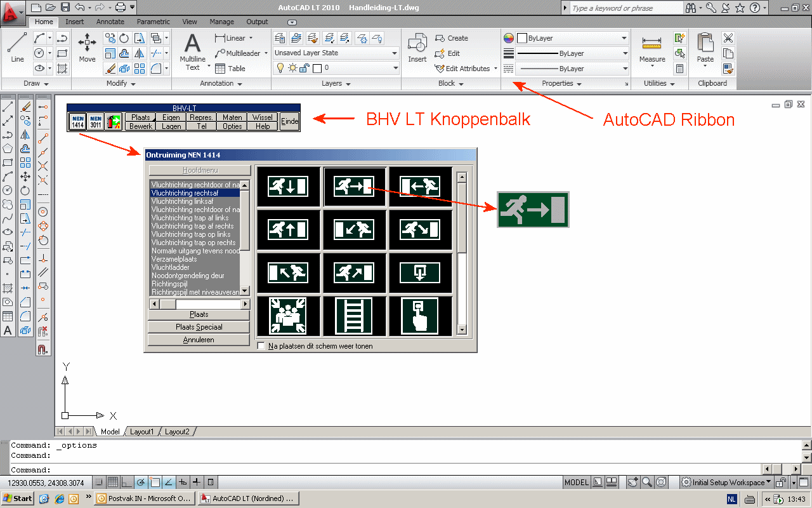812x508 pixels.
Task: Switch to the Parametric ribbon tab
Action: tap(154, 22)
